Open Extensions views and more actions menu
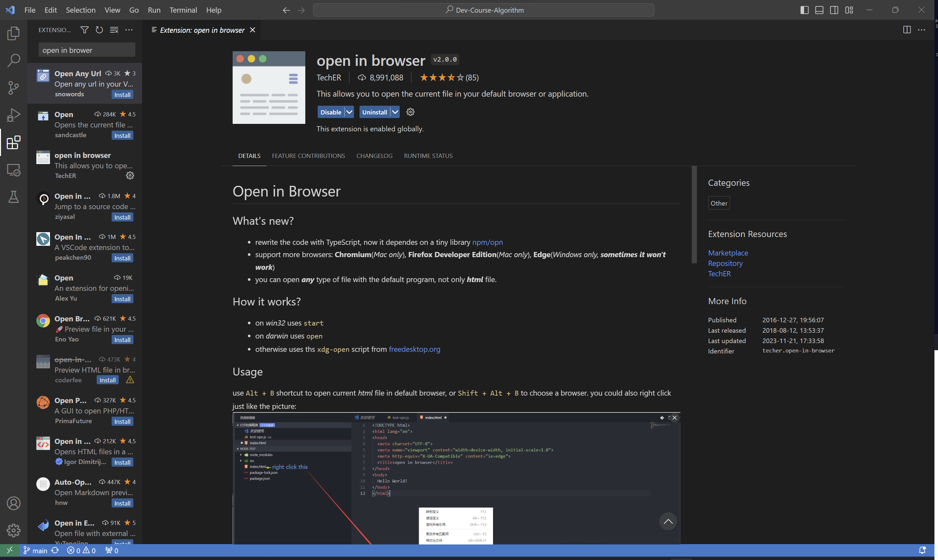The width and height of the screenshot is (938, 560). point(129,30)
